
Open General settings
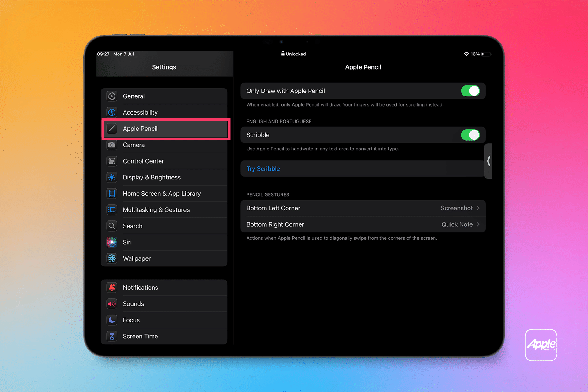coord(164,96)
